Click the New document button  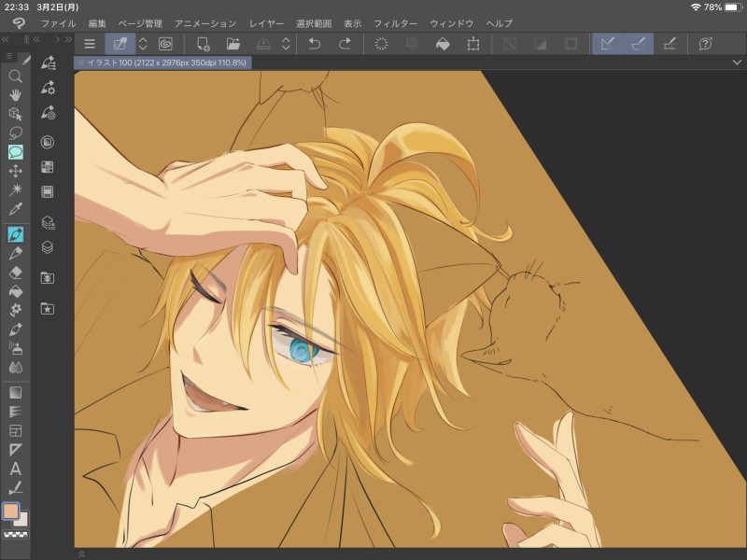click(x=203, y=44)
